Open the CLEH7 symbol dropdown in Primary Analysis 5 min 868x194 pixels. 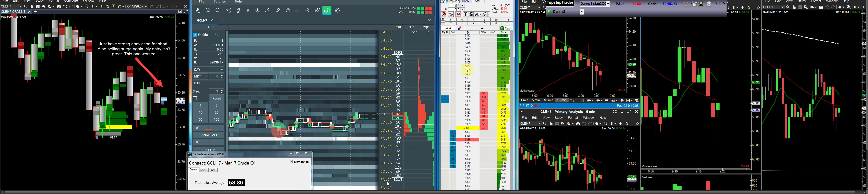540,124
